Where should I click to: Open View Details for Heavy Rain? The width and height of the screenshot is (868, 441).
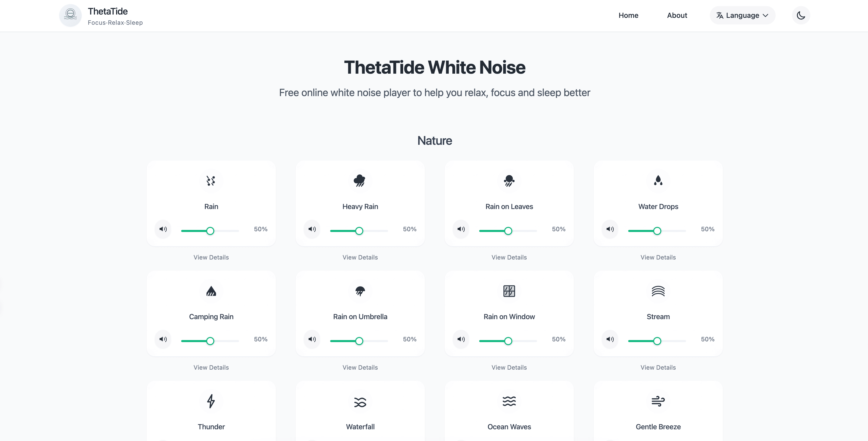coord(360,257)
